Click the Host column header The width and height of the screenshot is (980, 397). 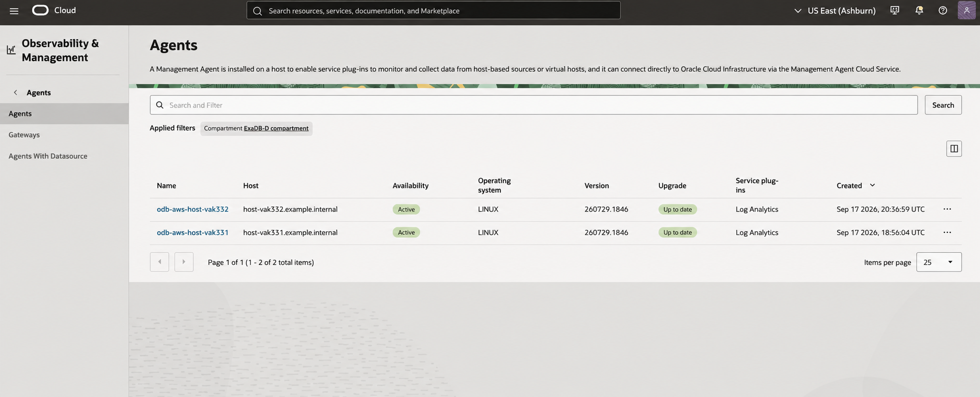coord(251,186)
